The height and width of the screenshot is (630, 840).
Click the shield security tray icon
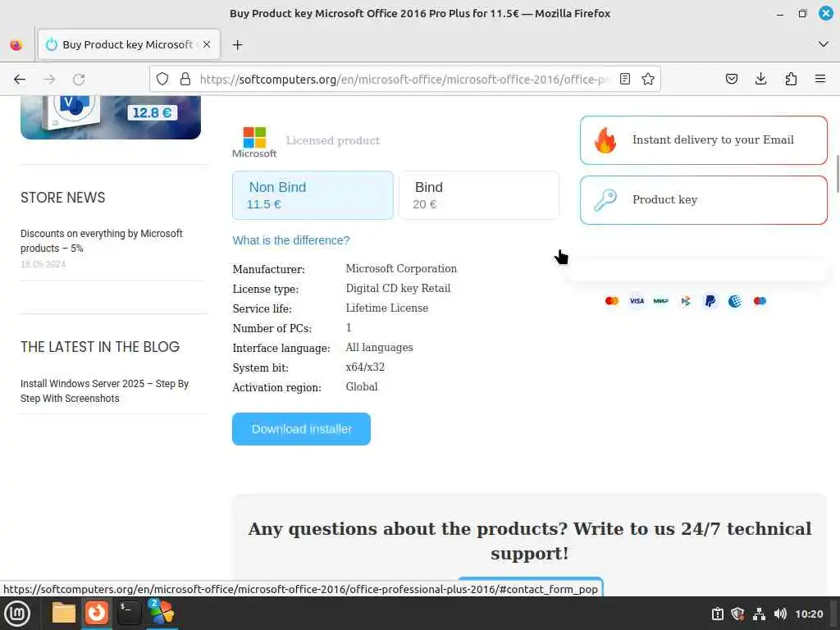(x=737, y=614)
